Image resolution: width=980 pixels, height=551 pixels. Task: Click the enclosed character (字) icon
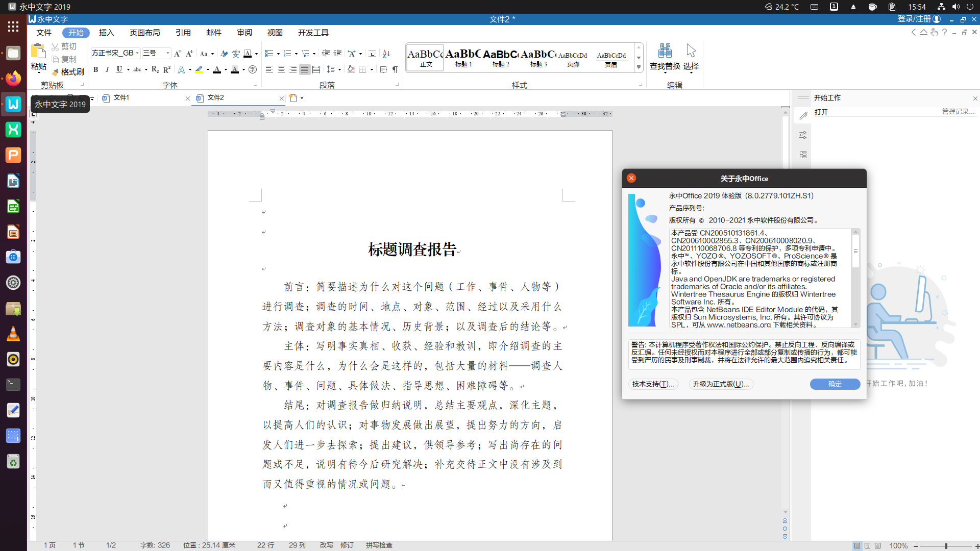tap(252, 69)
